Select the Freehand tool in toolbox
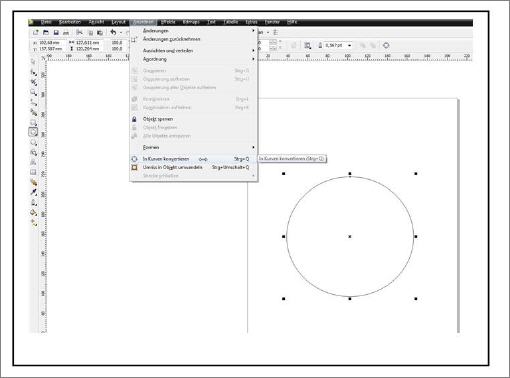Screen dimensions: 510x378 (33, 102)
